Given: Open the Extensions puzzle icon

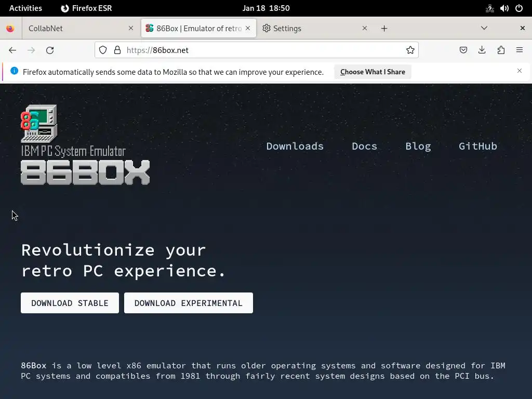Looking at the screenshot, I should point(501,50).
